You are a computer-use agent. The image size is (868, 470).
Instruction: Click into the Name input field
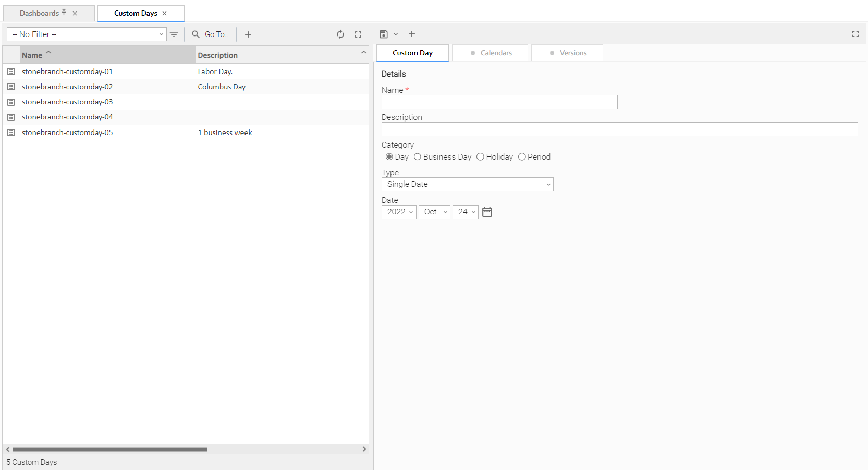point(499,102)
